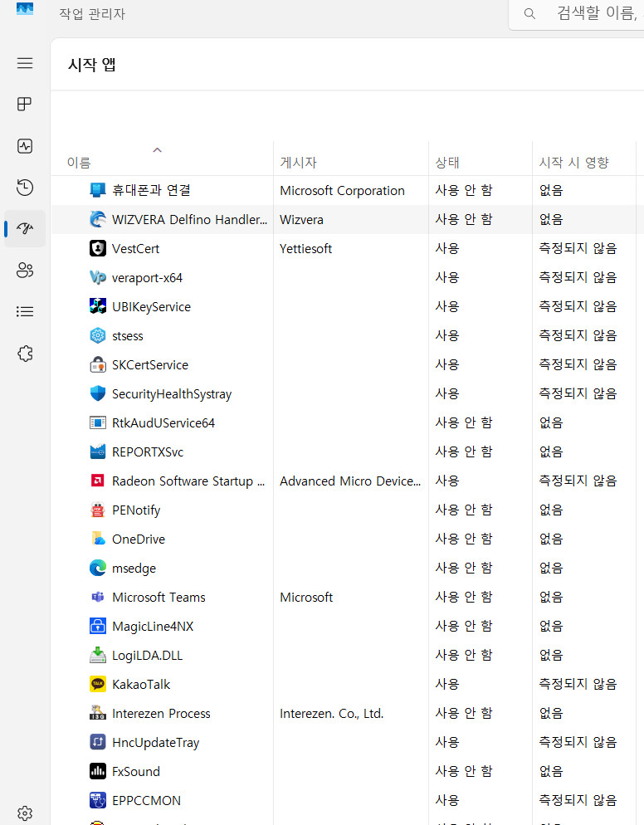644x825 pixels.
Task: Sort by 시작 시 영향 column header
Action: (574, 163)
